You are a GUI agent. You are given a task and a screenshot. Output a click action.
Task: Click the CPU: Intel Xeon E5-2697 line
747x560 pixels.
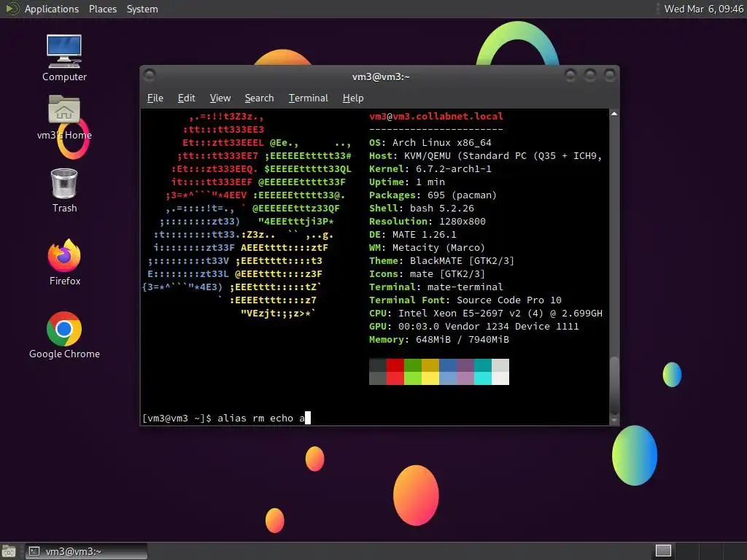coord(485,314)
